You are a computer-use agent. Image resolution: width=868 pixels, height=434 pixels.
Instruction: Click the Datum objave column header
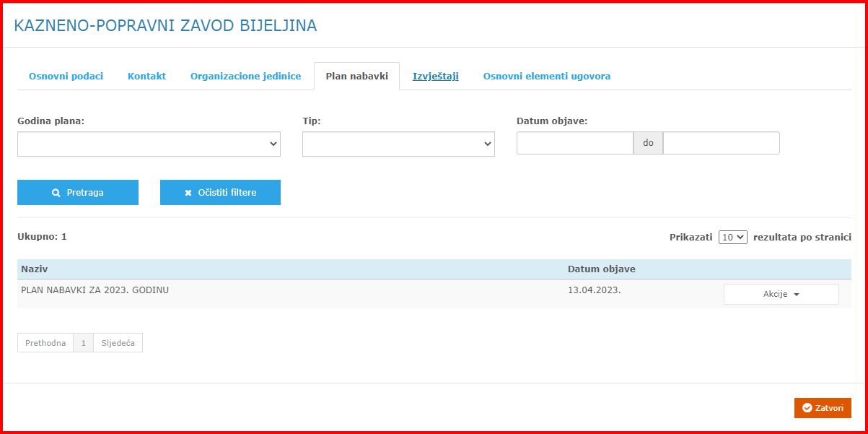602,269
